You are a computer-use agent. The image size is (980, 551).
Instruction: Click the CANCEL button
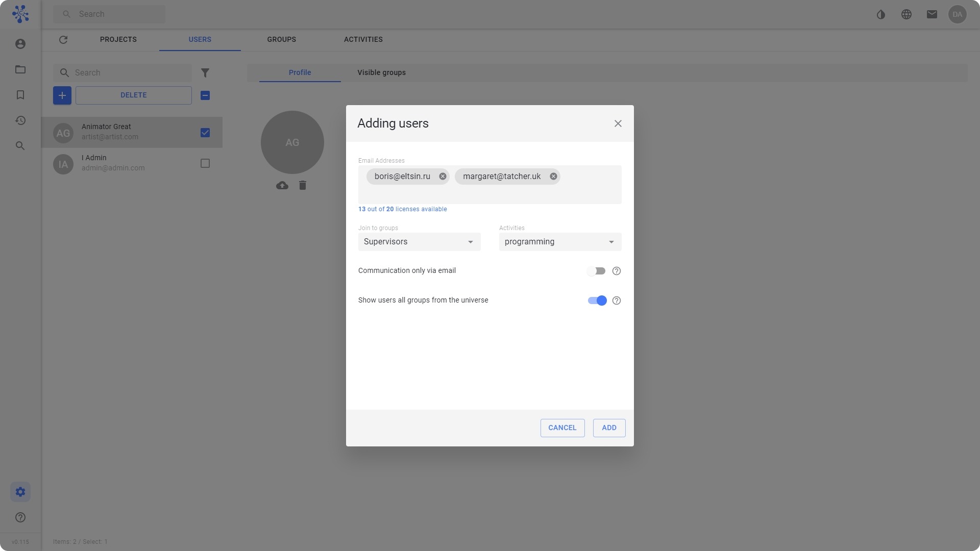point(562,428)
